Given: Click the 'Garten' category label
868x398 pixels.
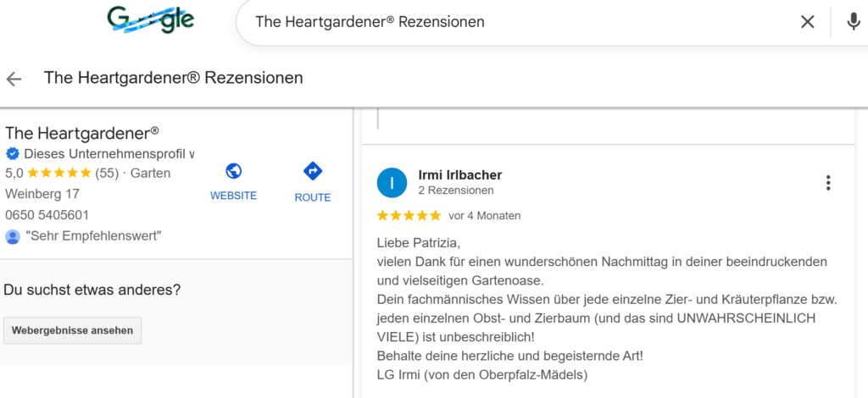Looking at the screenshot, I should click(x=151, y=173).
